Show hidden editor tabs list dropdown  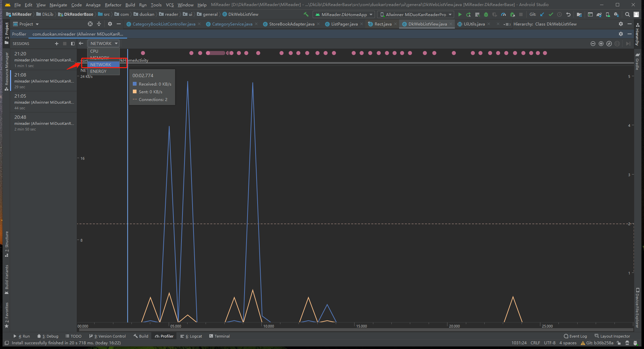click(x=507, y=24)
